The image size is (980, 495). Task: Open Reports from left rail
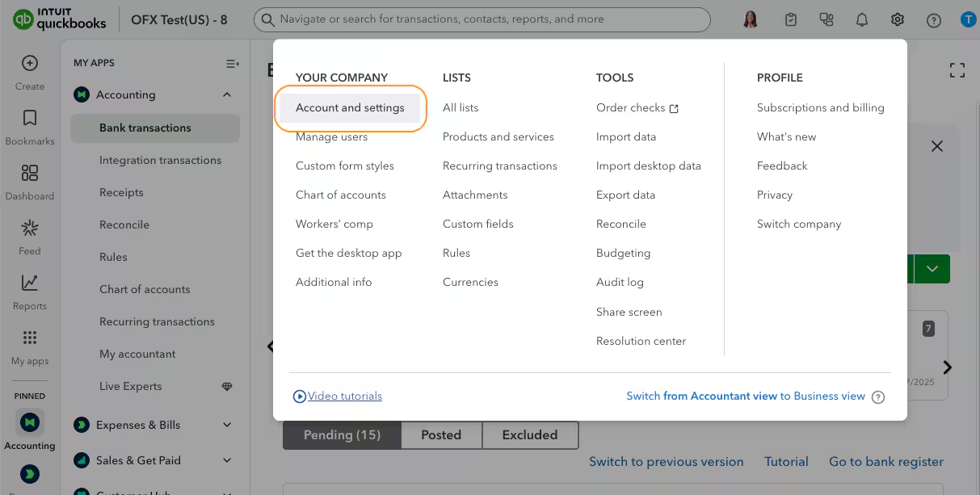(x=30, y=283)
